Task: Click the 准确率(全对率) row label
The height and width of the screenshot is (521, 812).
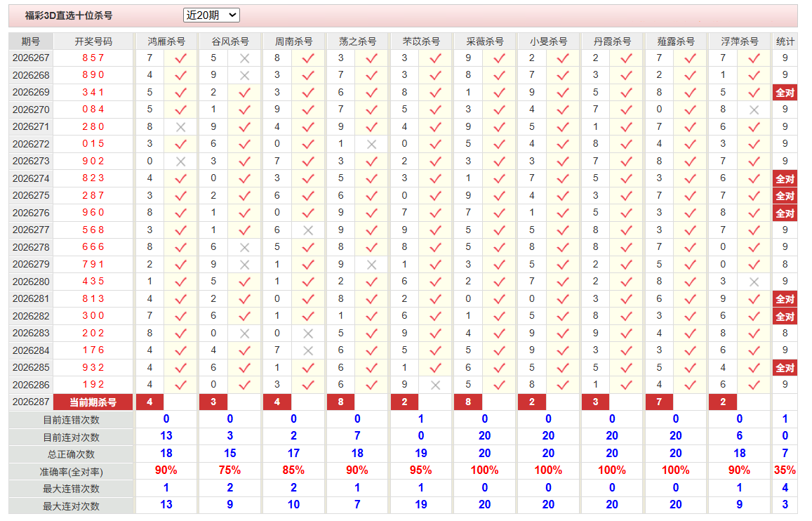Action: coord(72,472)
